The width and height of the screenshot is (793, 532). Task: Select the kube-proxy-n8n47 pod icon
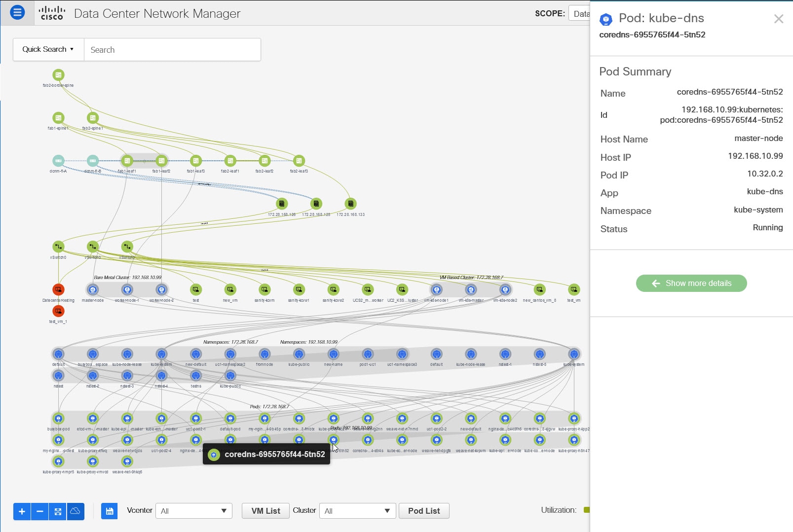574,440
